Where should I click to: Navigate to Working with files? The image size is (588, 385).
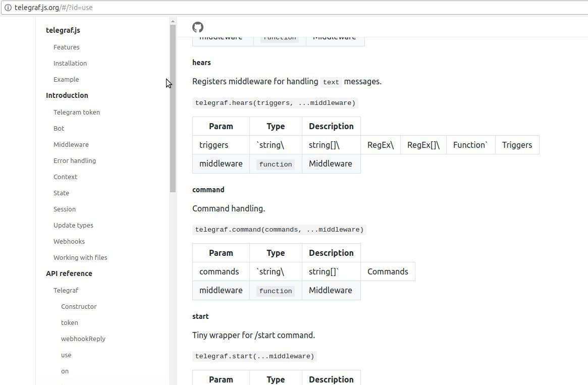[x=80, y=257]
